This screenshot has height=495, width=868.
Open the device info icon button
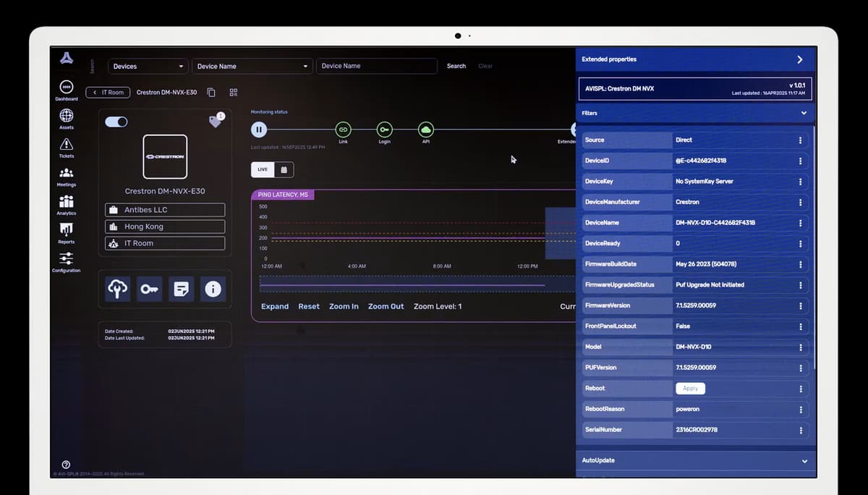213,289
